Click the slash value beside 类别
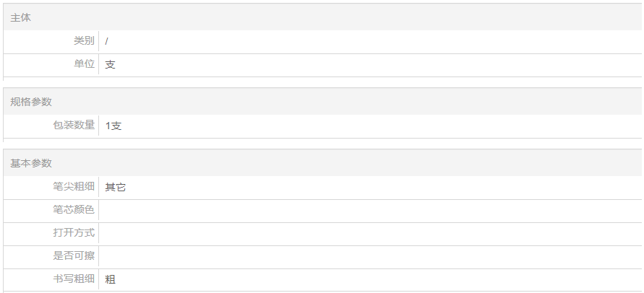The height and width of the screenshot is (293, 644). 107,41
